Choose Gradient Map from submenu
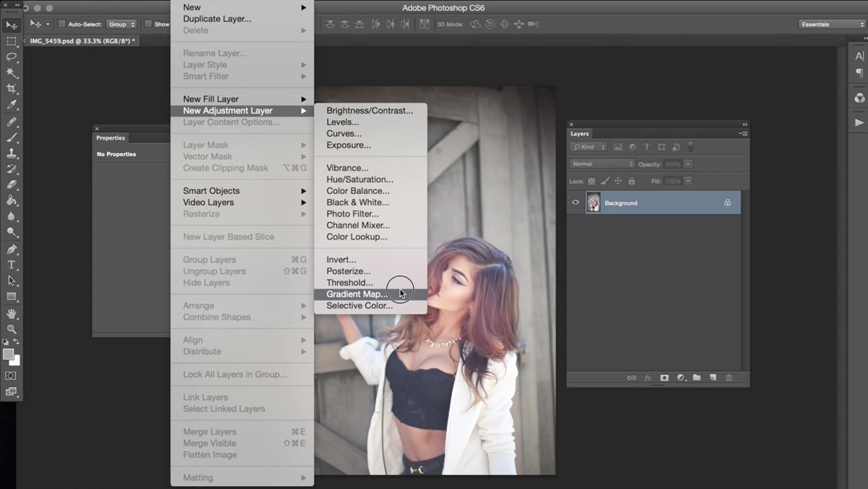The image size is (868, 489). pyautogui.click(x=370, y=294)
